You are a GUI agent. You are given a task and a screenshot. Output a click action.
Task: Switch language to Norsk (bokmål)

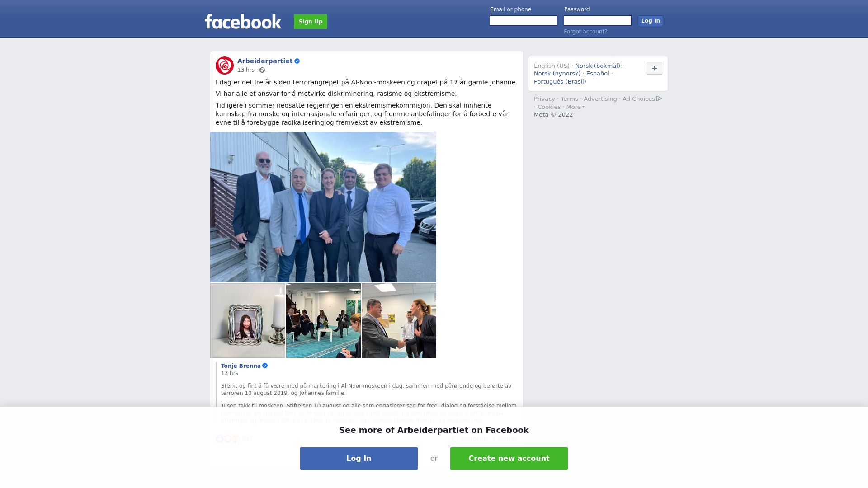click(x=598, y=66)
